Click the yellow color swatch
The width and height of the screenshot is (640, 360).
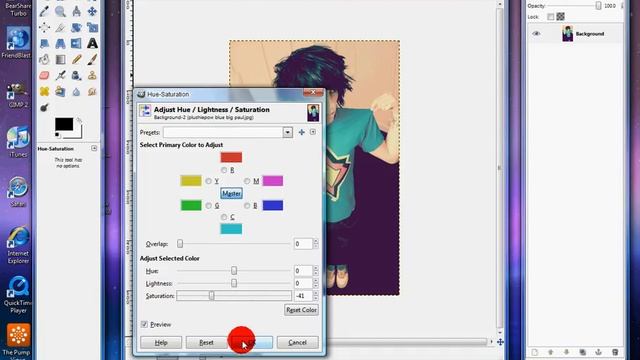point(191,181)
